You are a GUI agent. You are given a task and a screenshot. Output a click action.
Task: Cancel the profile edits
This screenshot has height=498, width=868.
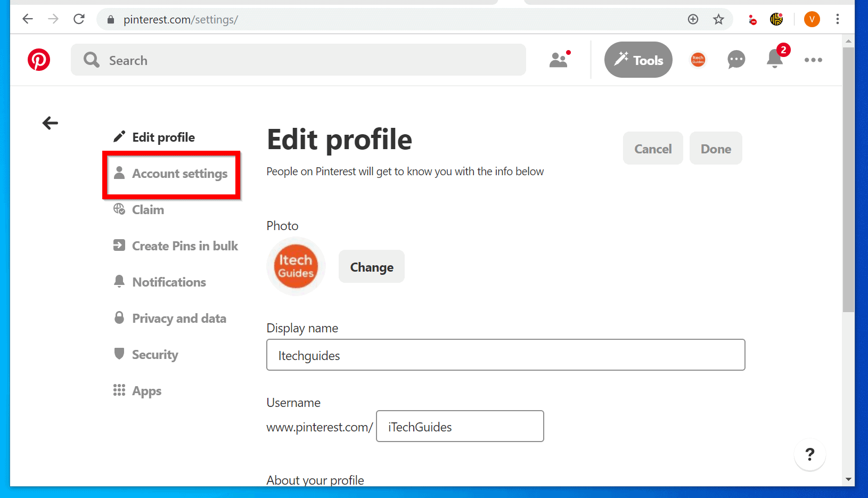click(x=653, y=148)
